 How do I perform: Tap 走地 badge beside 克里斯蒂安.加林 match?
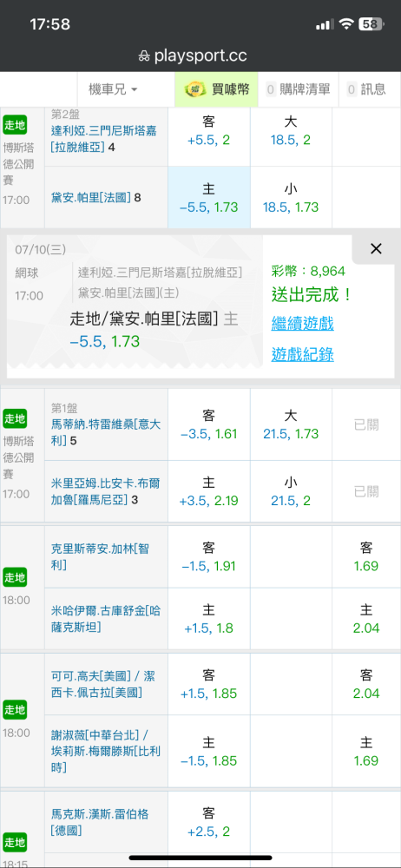[x=15, y=577]
